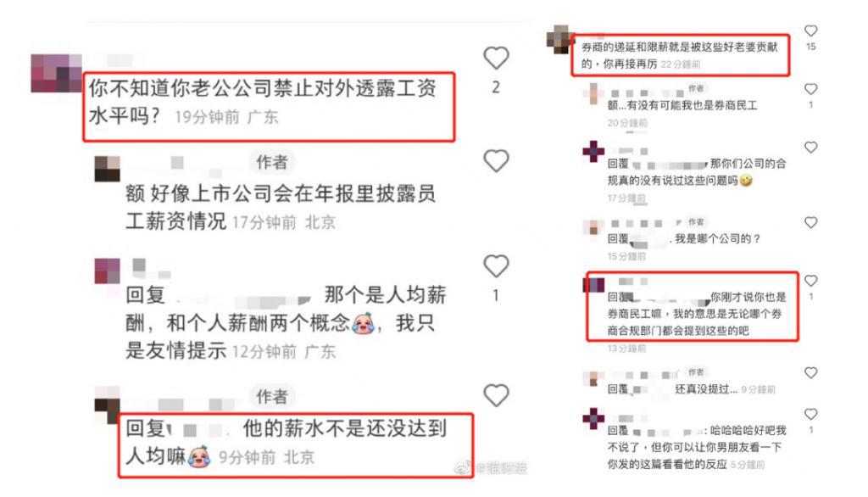Screen dimensions: 868x497
Task: Like the 券商的递延和限薪 comment with 15 likes
Action: [x=811, y=31]
